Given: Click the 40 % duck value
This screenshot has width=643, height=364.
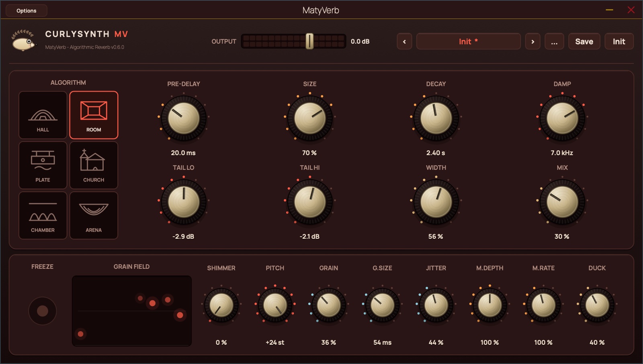Looking at the screenshot, I should (x=597, y=342).
